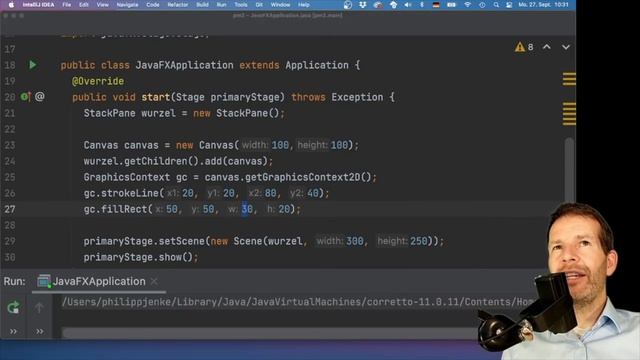Click line number 27 in the gutter
The width and height of the screenshot is (640, 360).
10,209
